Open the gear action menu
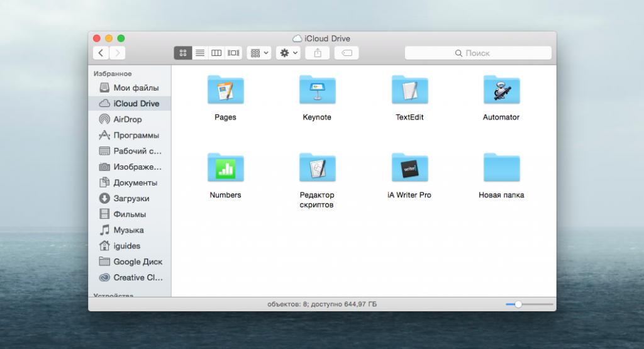This screenshot has width=644, height=349. pos(288,53)
